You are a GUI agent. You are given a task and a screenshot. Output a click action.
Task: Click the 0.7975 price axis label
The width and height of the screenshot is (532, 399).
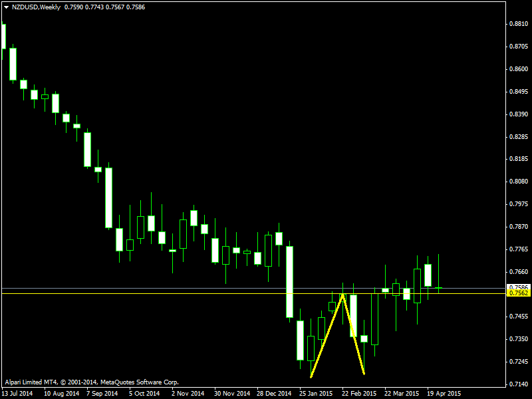coord(519,204)
